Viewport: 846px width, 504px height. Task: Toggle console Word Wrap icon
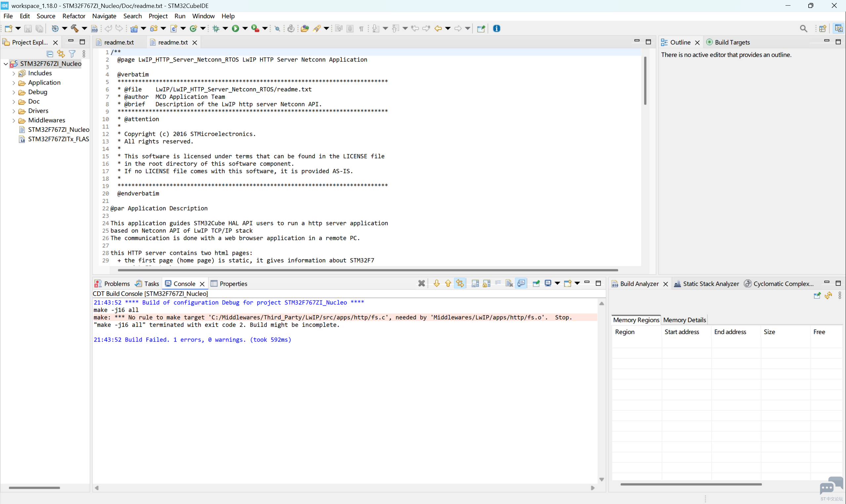tap(498, 283)
